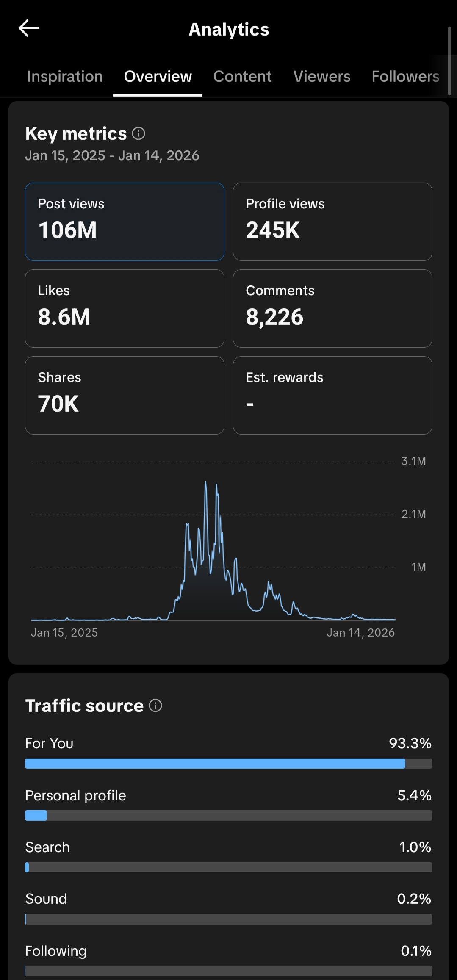Select the Comments metric card
Screen dimensions: 457x980
click(332, 308)
